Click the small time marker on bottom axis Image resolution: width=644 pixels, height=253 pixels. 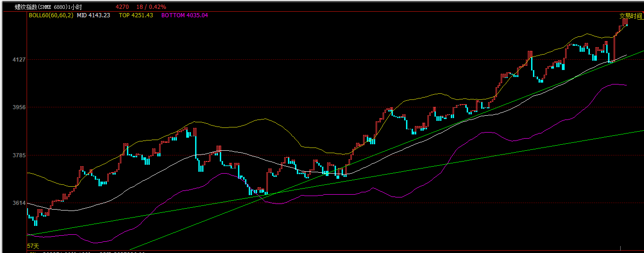coord(620,247)
